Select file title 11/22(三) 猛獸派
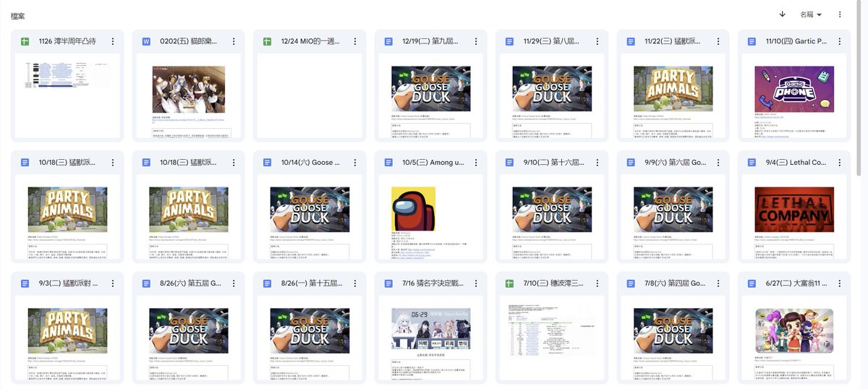 click(x=673, y=42)
